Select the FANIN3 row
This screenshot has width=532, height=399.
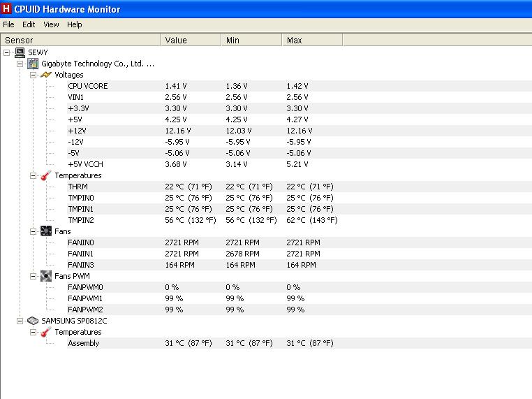[x=300, y=265]
